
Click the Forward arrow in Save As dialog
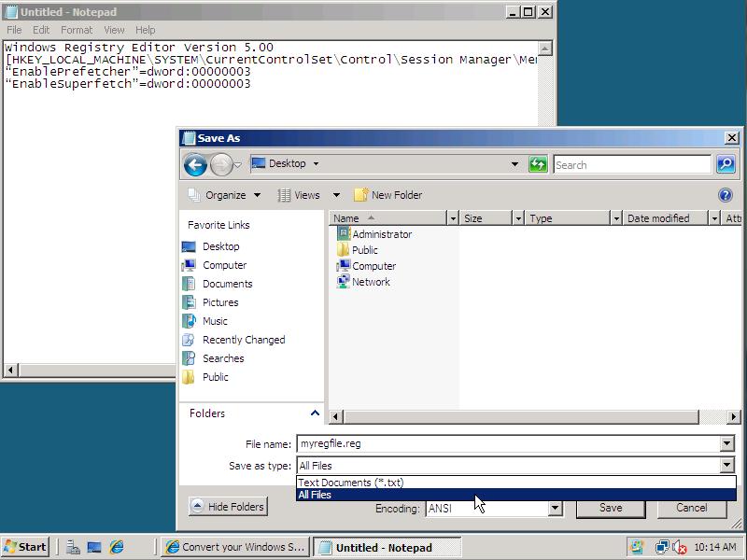pos(221,165)
